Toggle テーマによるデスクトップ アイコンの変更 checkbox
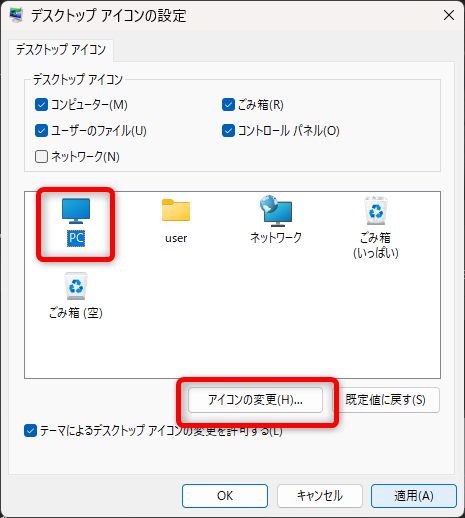 [x=30, y=431]
